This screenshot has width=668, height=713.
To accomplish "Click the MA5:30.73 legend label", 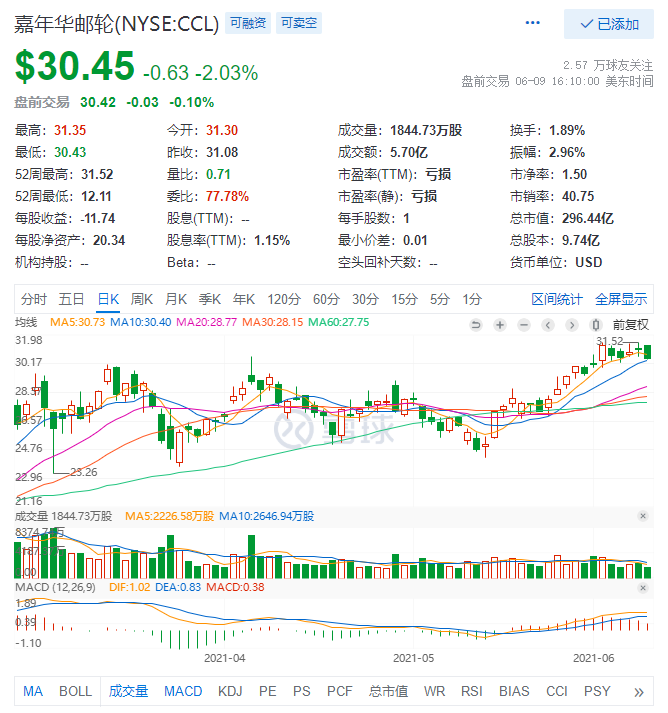I will click(x=77, y=322).
